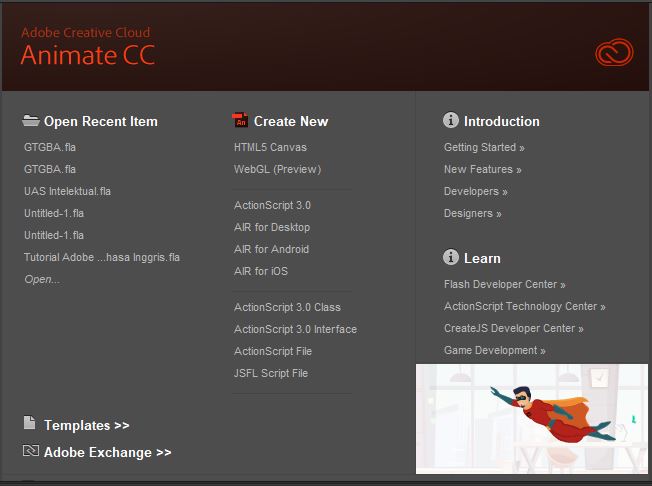Screen dimensions: 652x486
Task: Visit CreateJS Developer Center » link
Action: pos(514,328)
